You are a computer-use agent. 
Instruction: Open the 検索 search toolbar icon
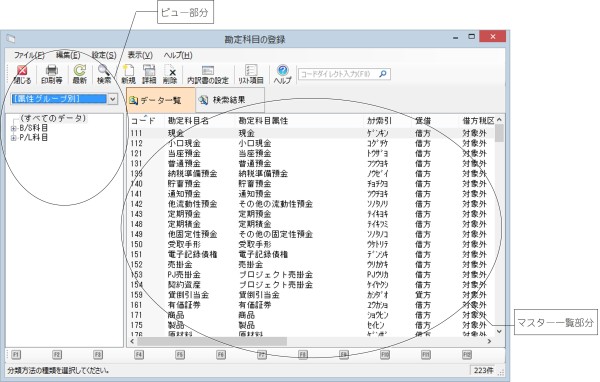click(104, 74)
